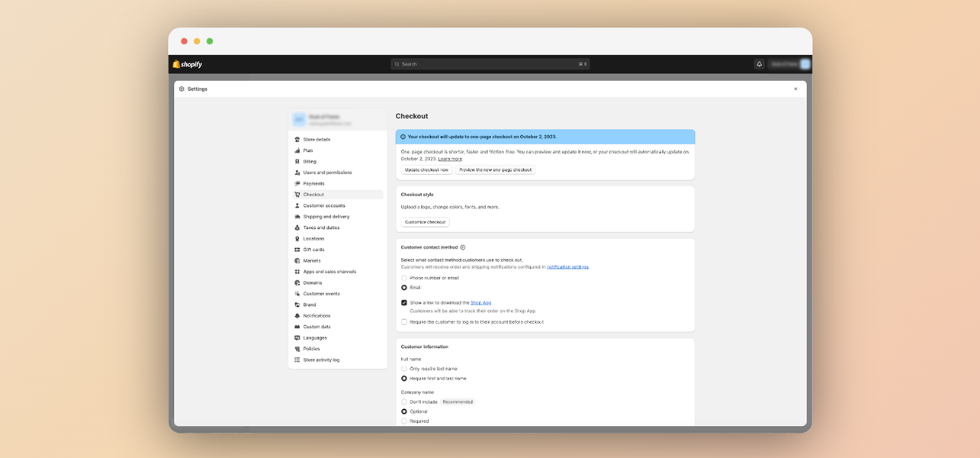980x458 pixels.
Task: Open Store details via its storefront icon
Action: [297, 140]
